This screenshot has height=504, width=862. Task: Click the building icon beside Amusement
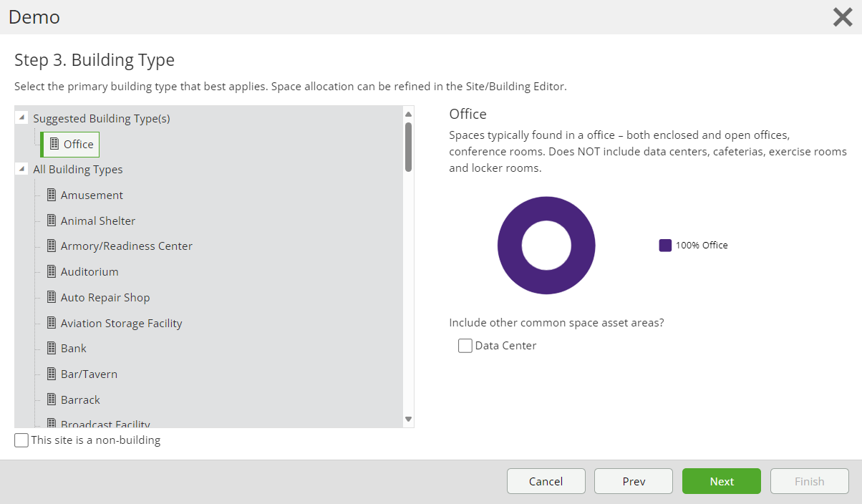tap(52, 195)
